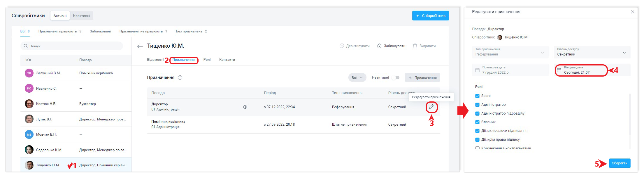Click the + Співробітник button
The height and width of the screenshot is (178, 644).
(x=430, y=16)
